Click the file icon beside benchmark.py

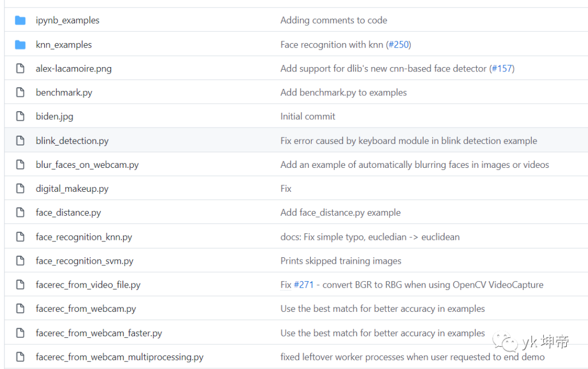click(x=20, y=93)
